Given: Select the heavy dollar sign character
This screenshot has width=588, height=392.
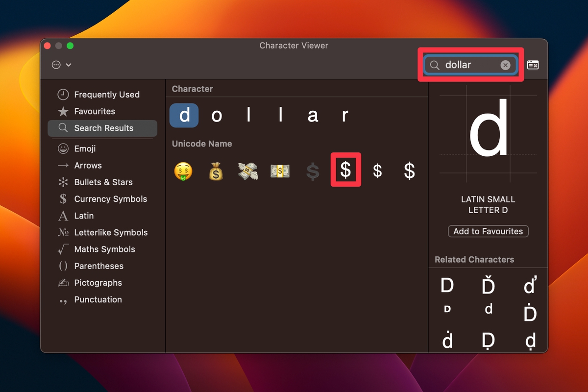Looking at the screenshot, I should click(x=345, y=170).
